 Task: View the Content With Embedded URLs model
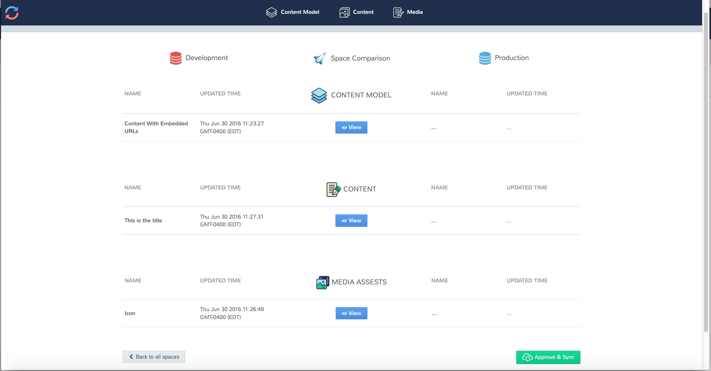pyautogui.click(x=351, y=127)
